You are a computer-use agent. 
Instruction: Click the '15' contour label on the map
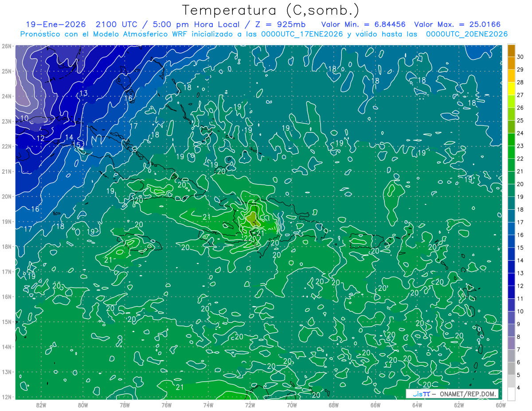point(76,145)
